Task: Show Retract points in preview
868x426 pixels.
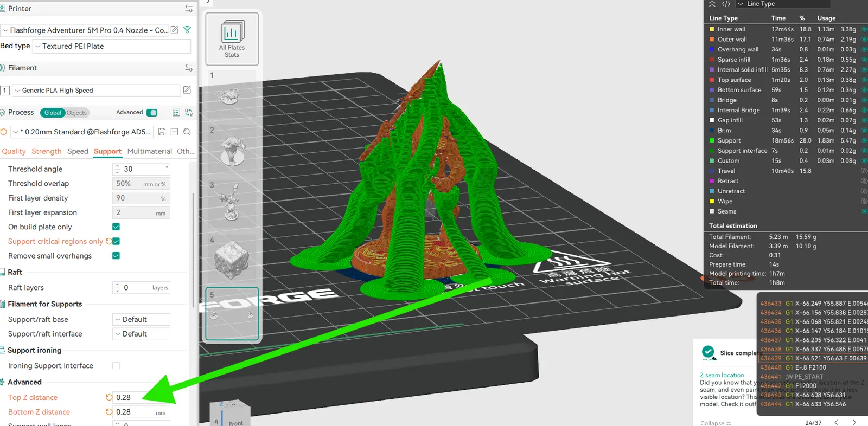Action: tap(864, 181)
